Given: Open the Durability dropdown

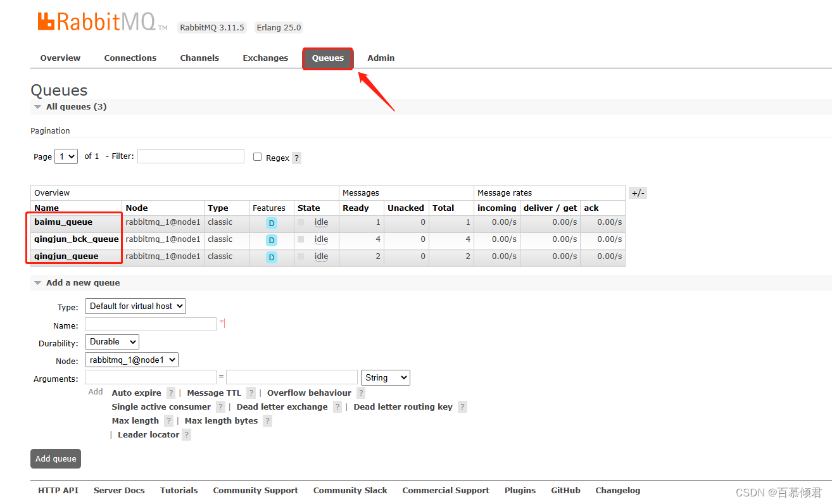Looking at the screenshot, I should (112, 342).
